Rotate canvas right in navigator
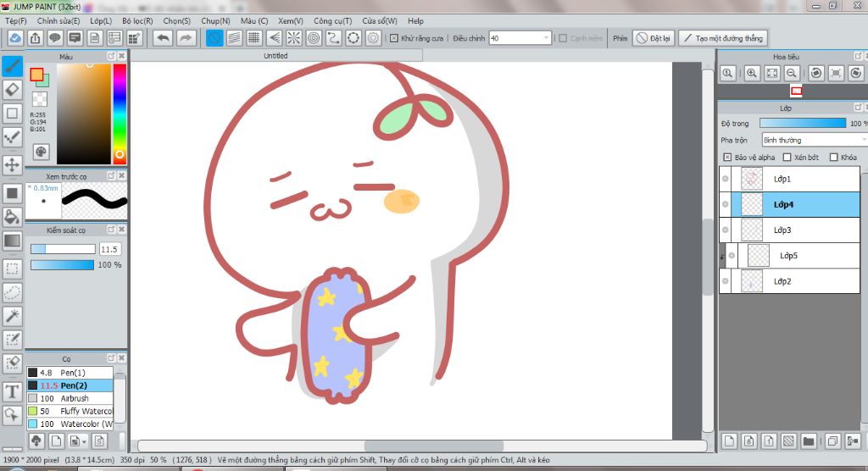Viewport: 868px width, 471px height. (856, 73)
